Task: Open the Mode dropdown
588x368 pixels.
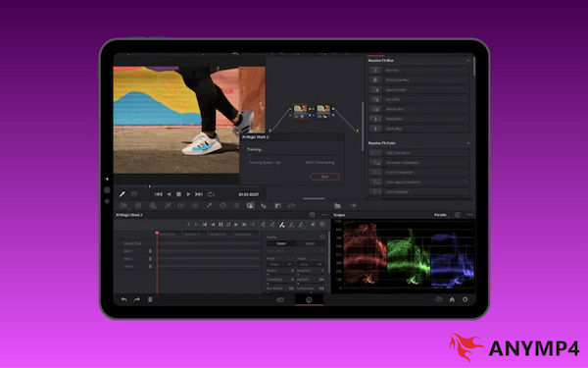Action: tap(279, 264)
